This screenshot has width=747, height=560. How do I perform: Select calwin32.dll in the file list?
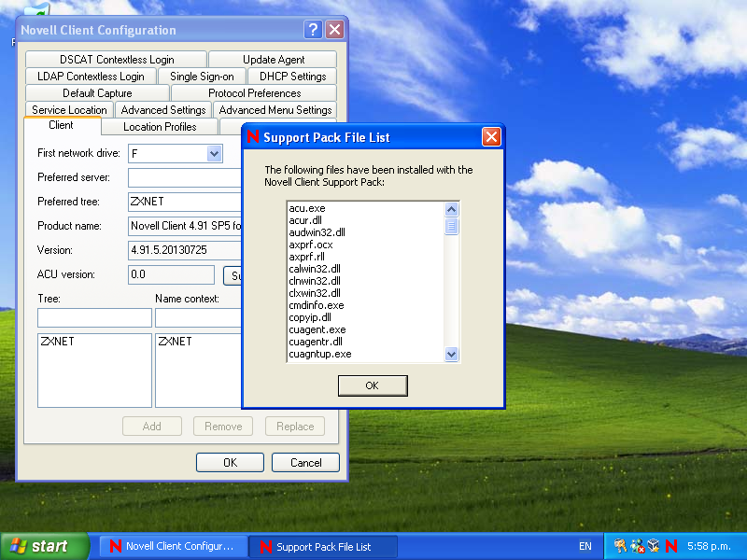pyautogui.click(x=315, y=269)
